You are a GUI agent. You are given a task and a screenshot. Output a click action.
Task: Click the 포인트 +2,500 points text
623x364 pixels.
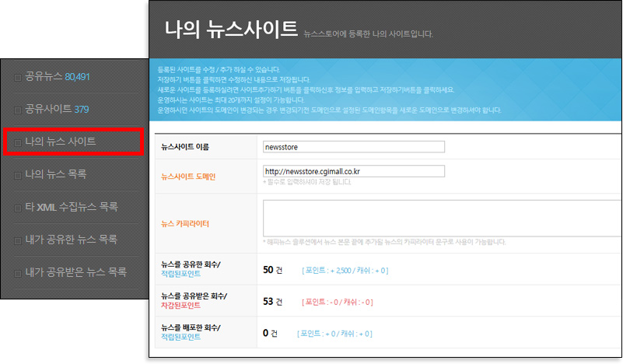coord(345,270)
